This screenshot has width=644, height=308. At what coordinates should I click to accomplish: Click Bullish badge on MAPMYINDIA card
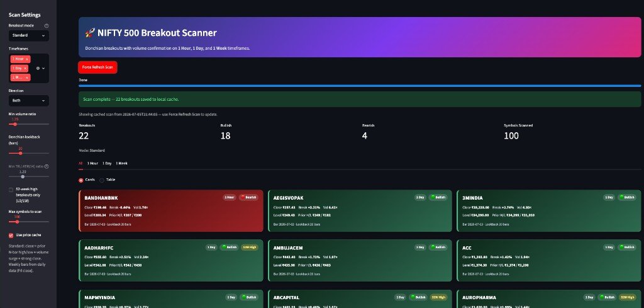pyautogui.click(x=248, y=297)
